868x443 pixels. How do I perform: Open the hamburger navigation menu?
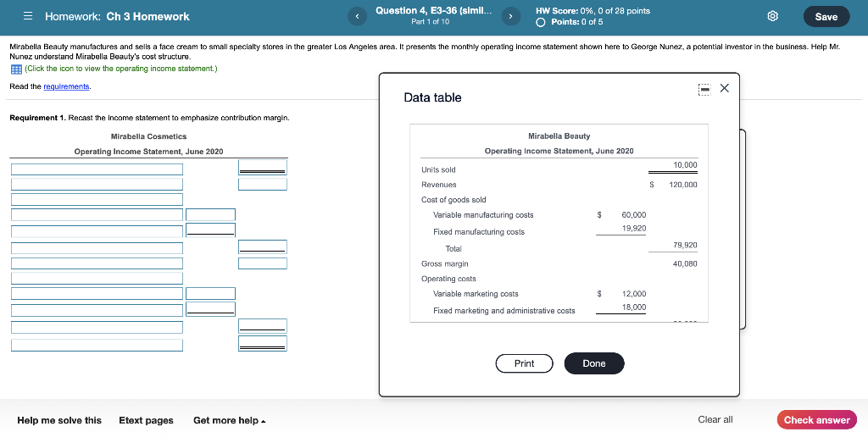[x=28, y=17]
